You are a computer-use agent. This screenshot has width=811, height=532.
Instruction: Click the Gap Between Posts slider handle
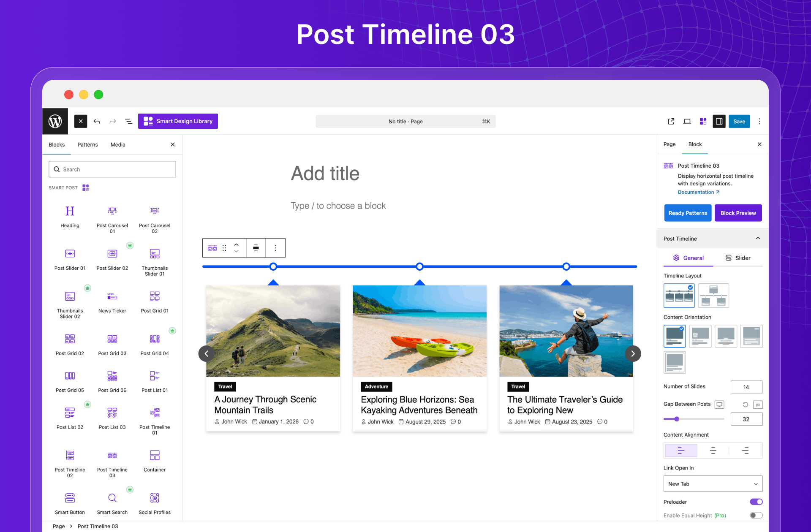[677, 419]
